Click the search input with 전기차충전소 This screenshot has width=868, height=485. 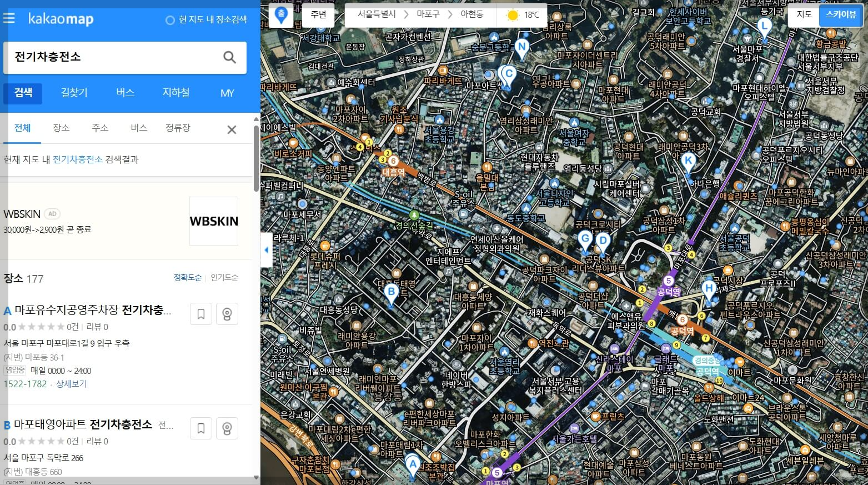[x=114, y=57]
